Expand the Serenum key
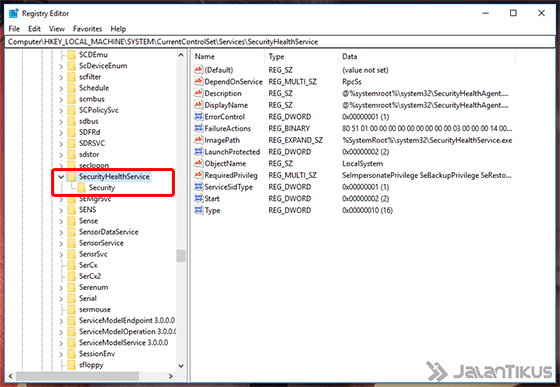Screen dimensions: 560x387 tap(61, 287)
